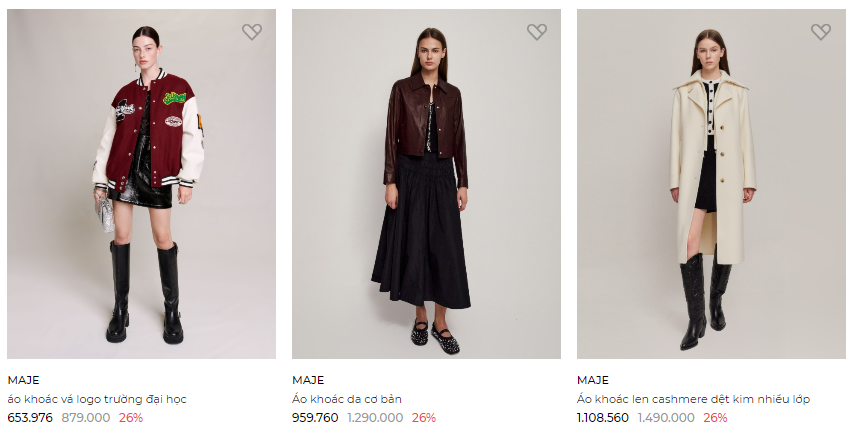Select "Áo khoác len cashmere dệt kim nhiều lớp"
The image size is (857, 437).
693,399
